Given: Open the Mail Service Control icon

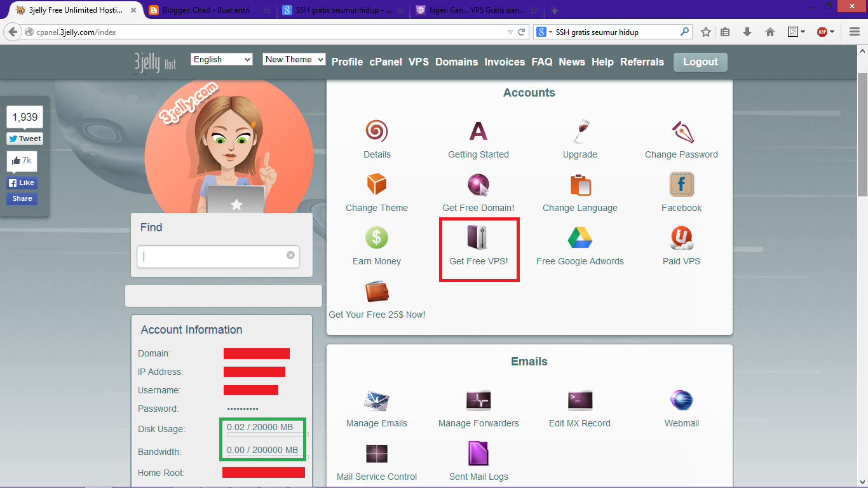Looking at the screenshot, I should [377, 454].
